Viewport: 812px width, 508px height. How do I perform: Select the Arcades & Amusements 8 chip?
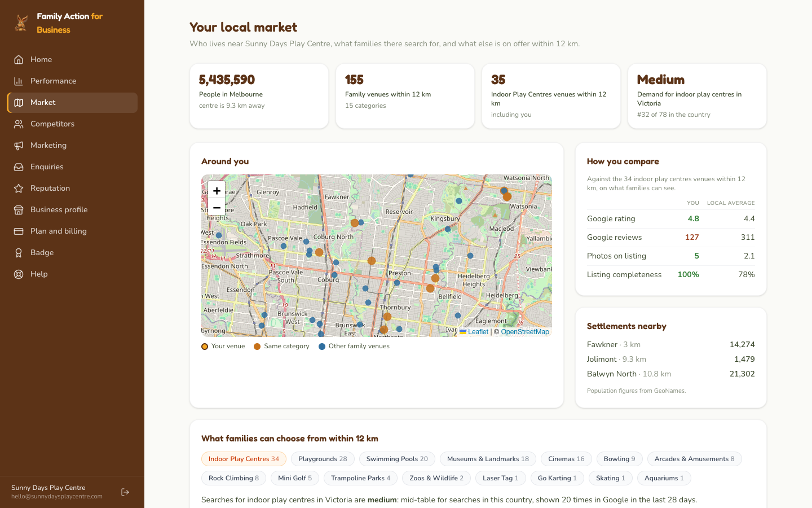click(x=694, y=459)
